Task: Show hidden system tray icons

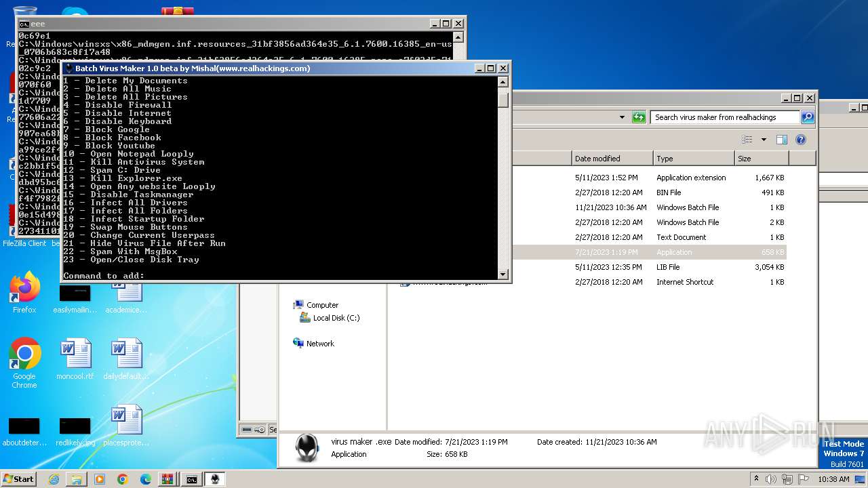Action: click(x=756, y=479)
